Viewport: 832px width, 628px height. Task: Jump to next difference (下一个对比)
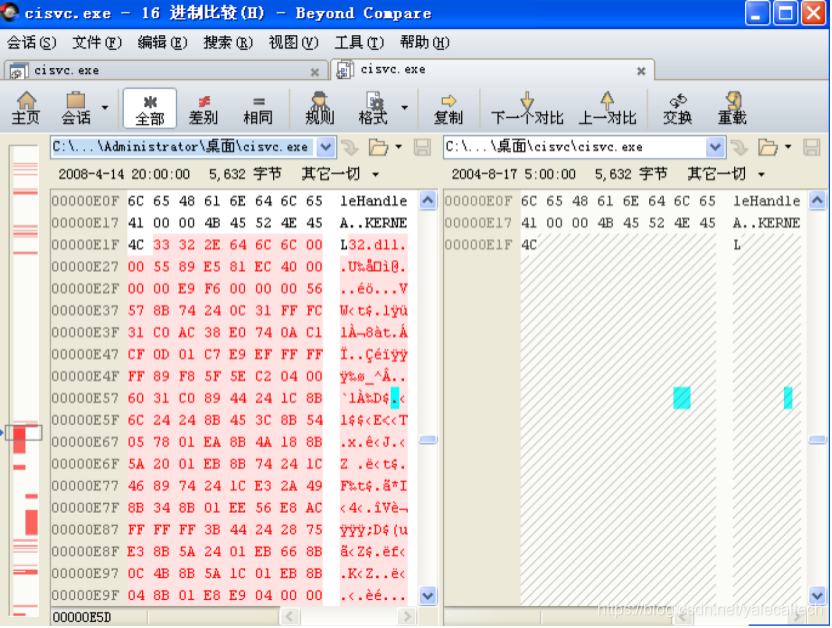[x=527, y=108]
